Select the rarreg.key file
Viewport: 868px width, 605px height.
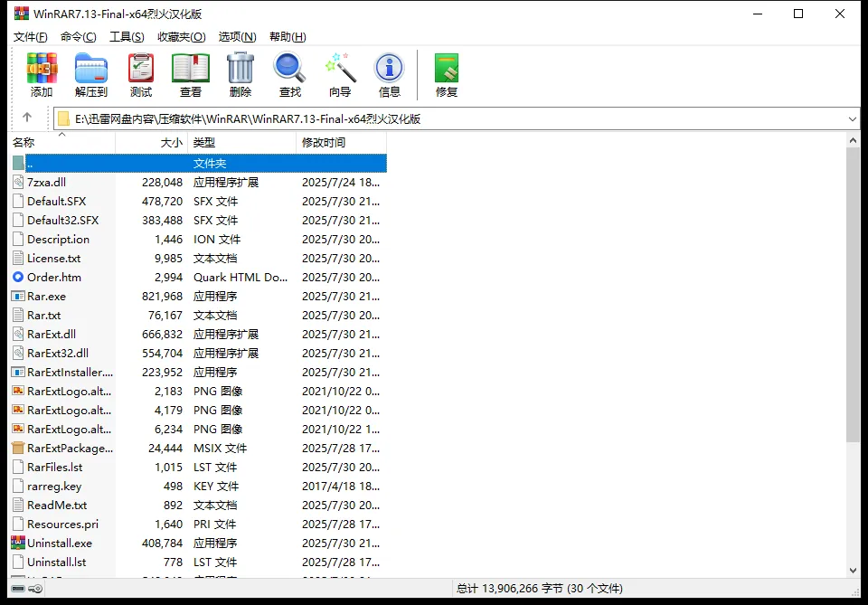54,486
